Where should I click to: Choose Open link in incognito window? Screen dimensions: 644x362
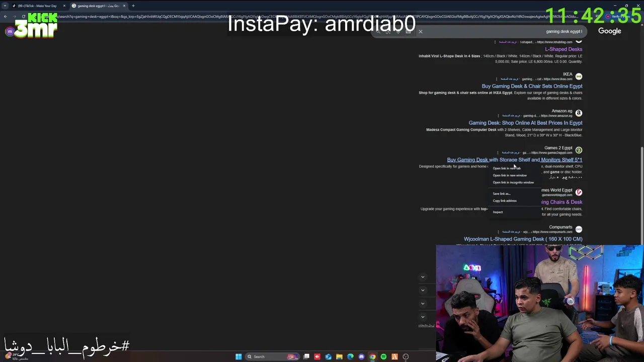[x=514, y=183]
